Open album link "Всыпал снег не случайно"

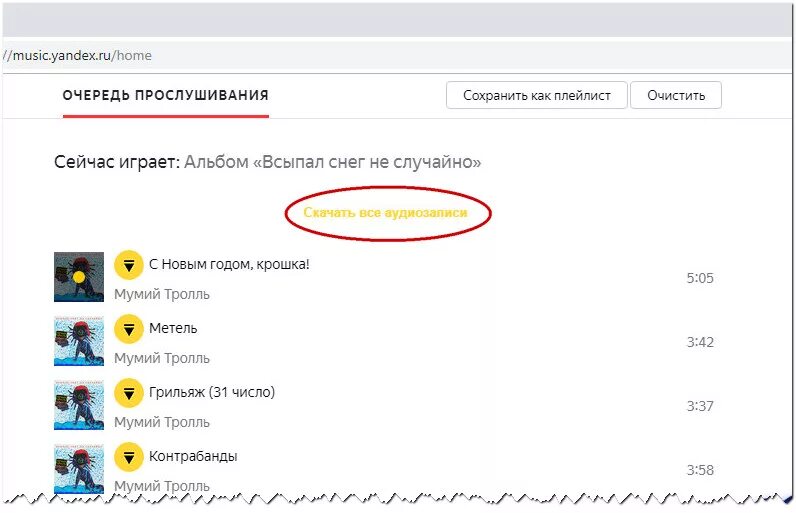click(333, 162)
